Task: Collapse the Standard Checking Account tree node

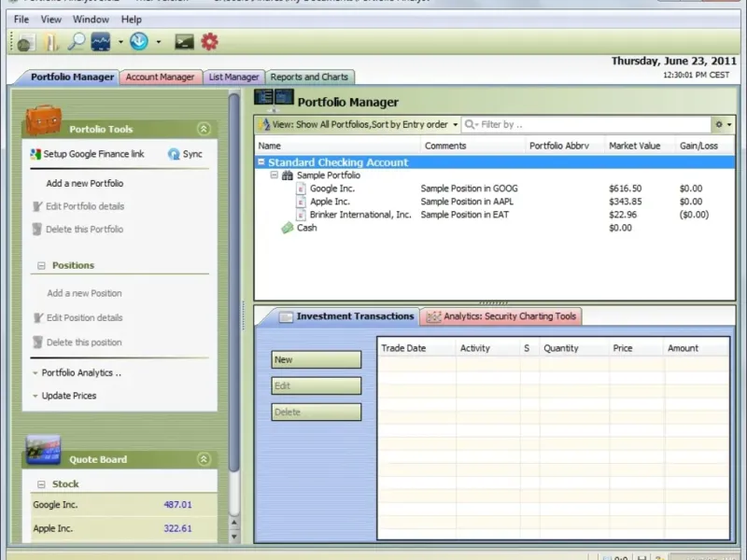Action: pyautogui.click(x=261, y=161)
